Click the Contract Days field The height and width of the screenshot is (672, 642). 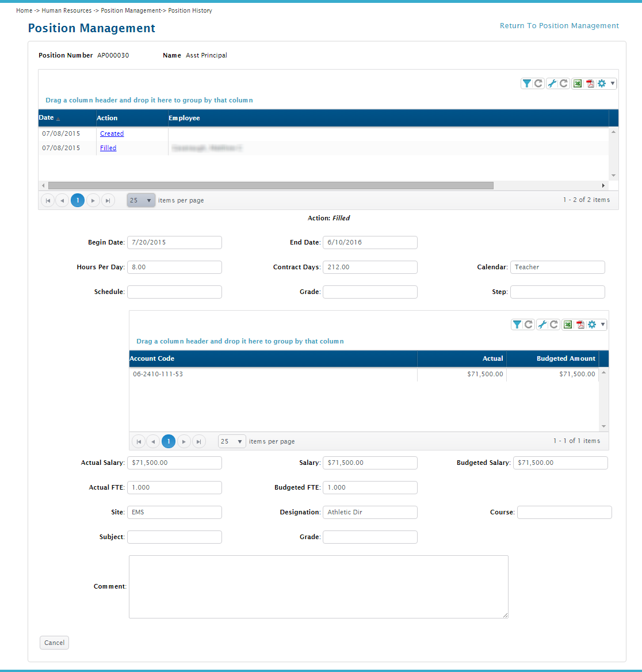coord(370,268)
